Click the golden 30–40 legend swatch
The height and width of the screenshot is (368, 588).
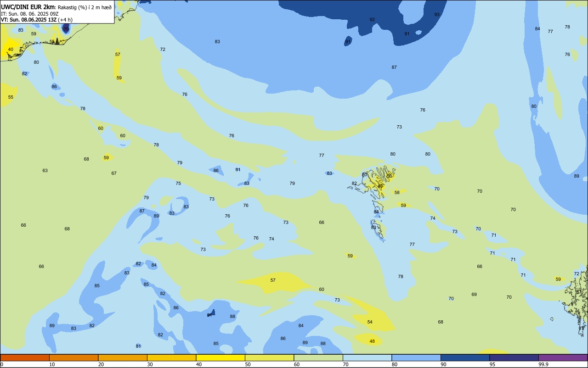pyautogui.click(x=171, y=357)
